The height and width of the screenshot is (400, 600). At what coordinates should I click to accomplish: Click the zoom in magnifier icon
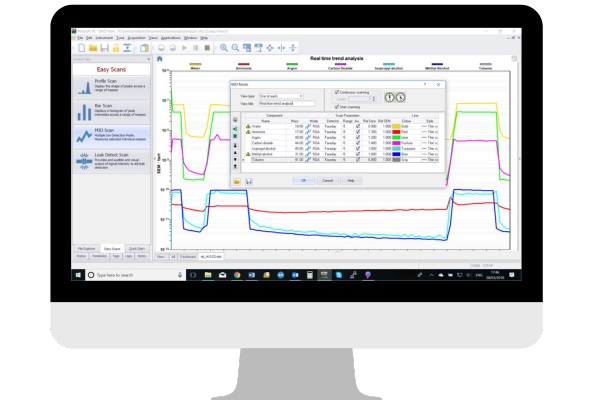pos(222,47)
